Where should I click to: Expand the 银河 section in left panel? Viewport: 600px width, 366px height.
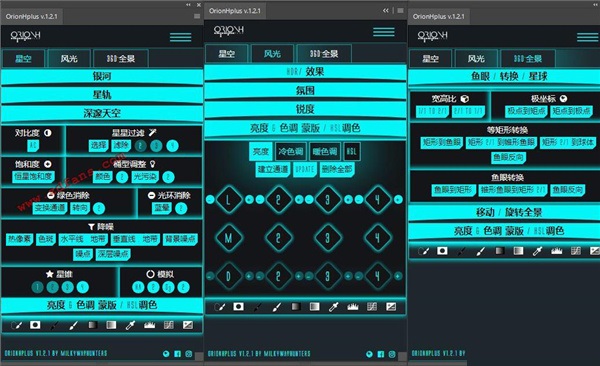click(x=102, y=77)
